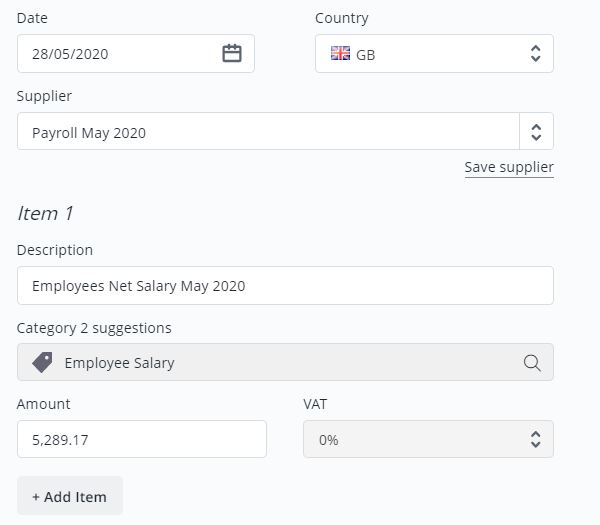
Task: Click the Category 2 suggestions label
Action: (x=94, y=328)
